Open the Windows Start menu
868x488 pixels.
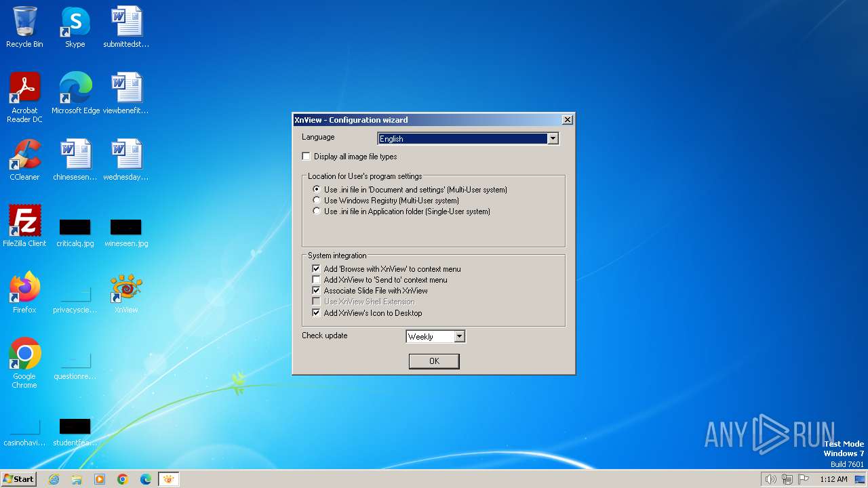coord(19,479)
